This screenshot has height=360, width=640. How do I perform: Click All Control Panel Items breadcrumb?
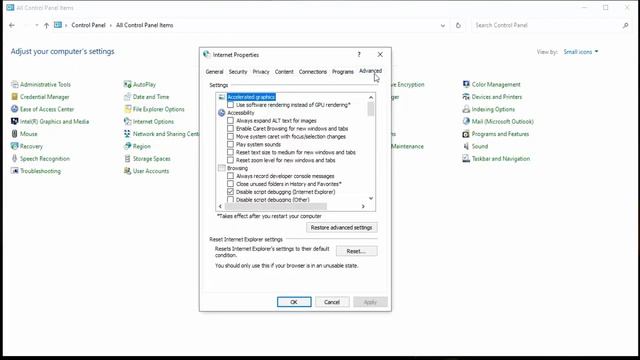point(144,25)
